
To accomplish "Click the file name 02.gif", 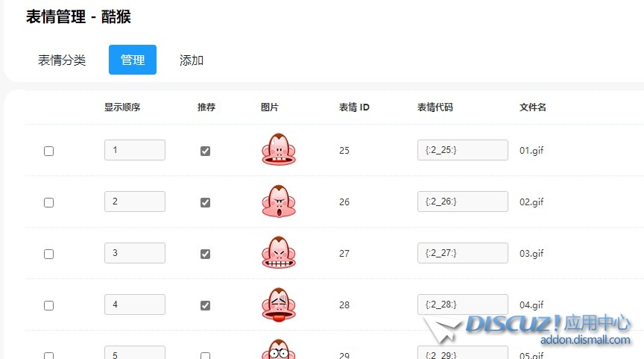I will point(531,202).
